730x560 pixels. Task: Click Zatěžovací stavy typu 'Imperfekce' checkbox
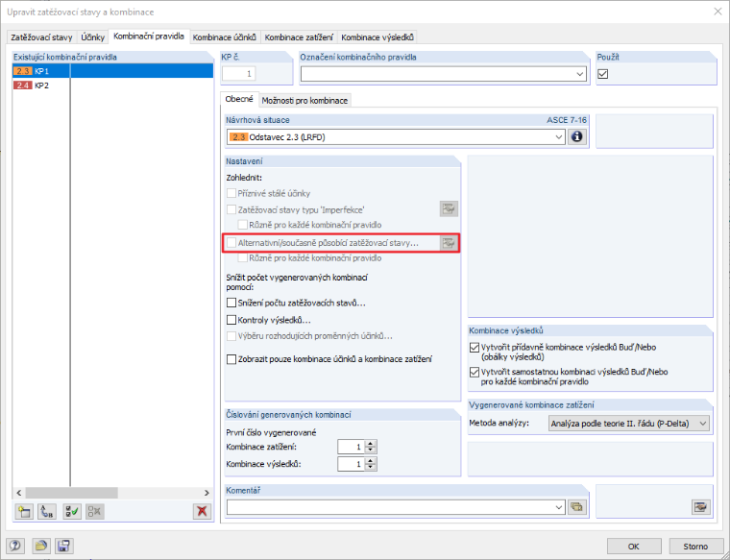(x=231, y=209)
